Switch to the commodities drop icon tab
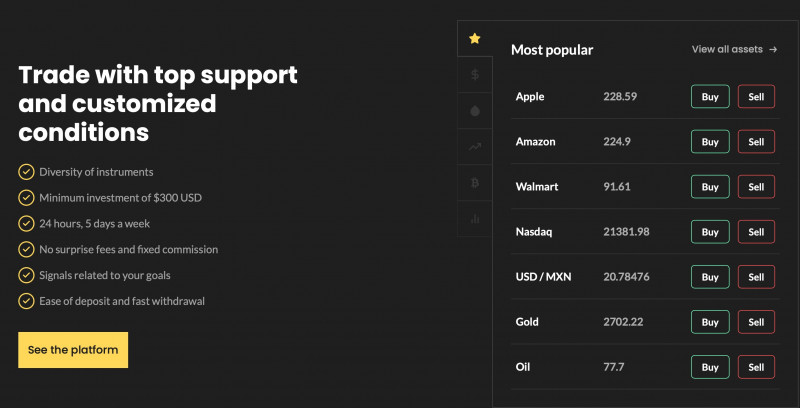Viewport: 800px width, 408px height. 474,111
